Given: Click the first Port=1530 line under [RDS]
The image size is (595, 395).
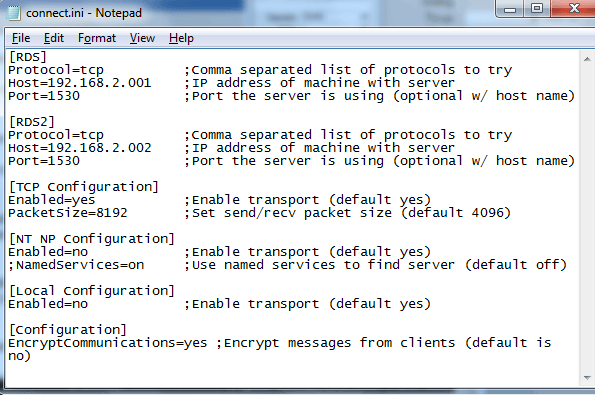Looking at the screenshot, I should coord(44,96).
